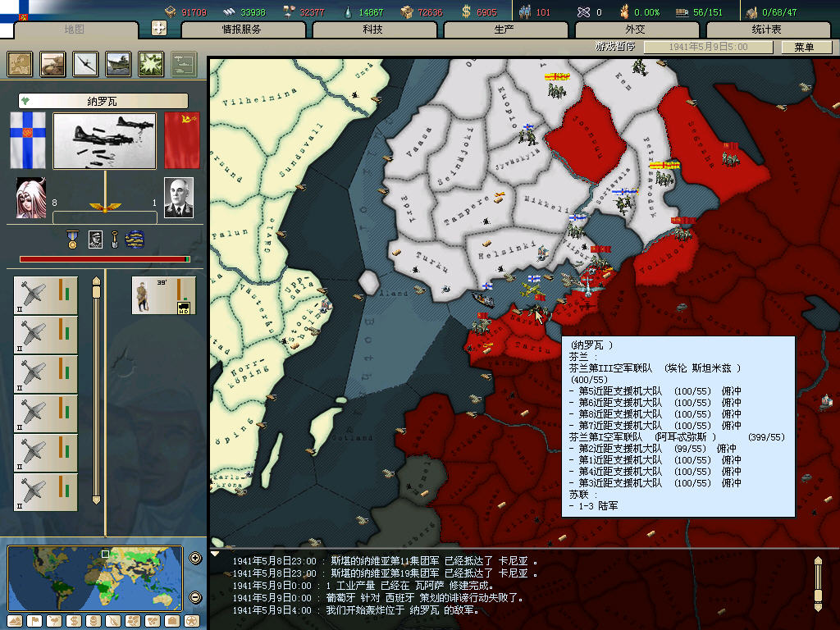
Task: Select the mountain terrain map mode
Action: pos(15,621)
